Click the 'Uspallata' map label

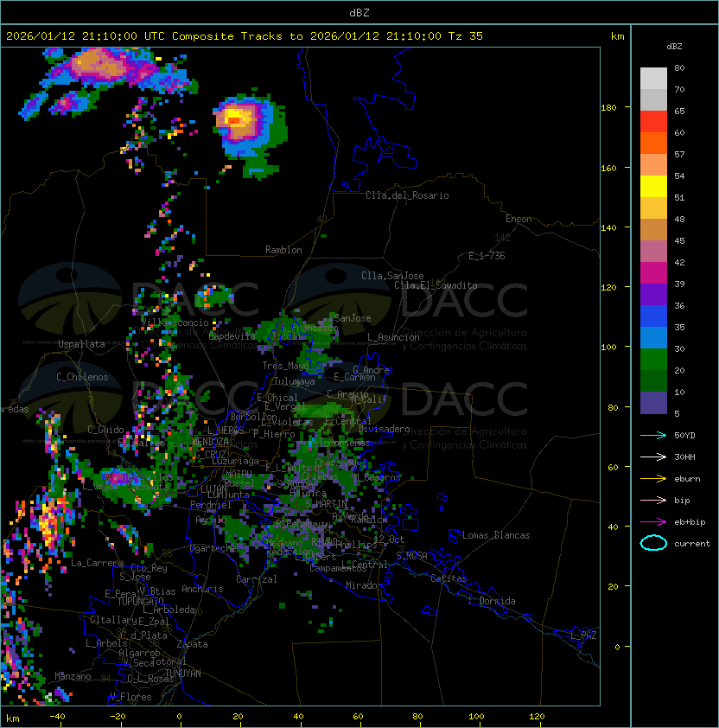coord(82,344)
